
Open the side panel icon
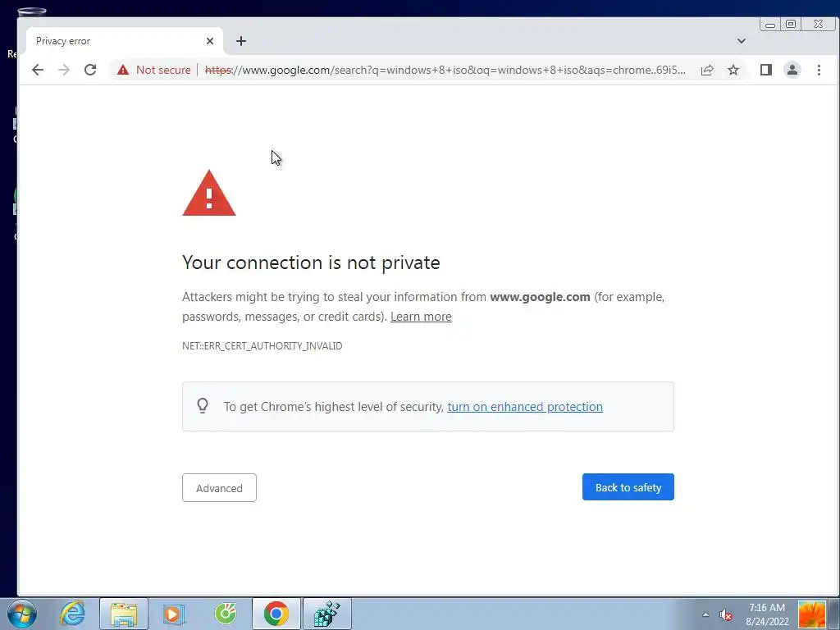(766, 71)
